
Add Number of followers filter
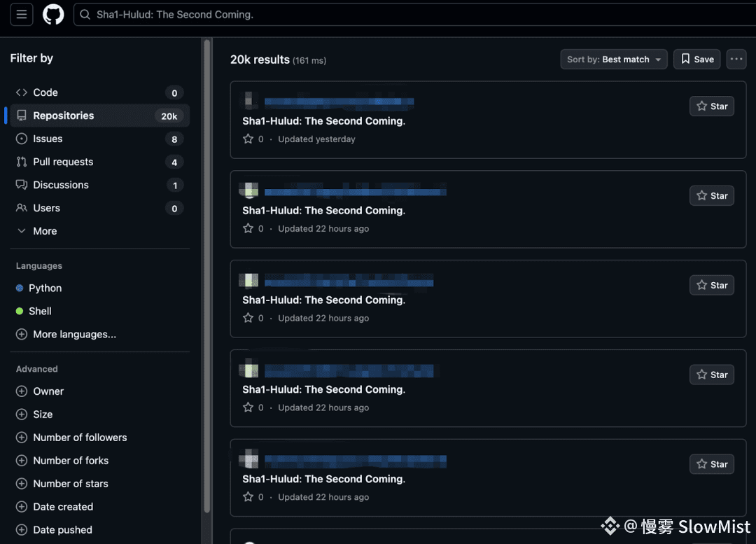tap(71, 438)
